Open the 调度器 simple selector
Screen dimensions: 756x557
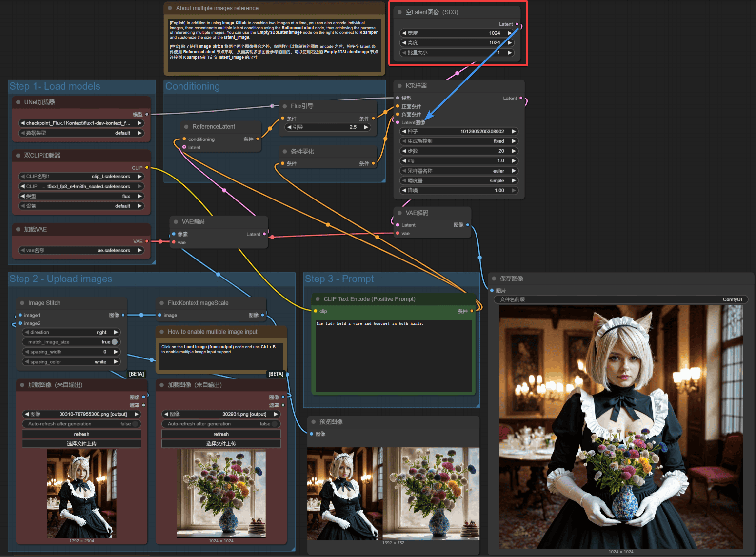[x=458, y=181]
